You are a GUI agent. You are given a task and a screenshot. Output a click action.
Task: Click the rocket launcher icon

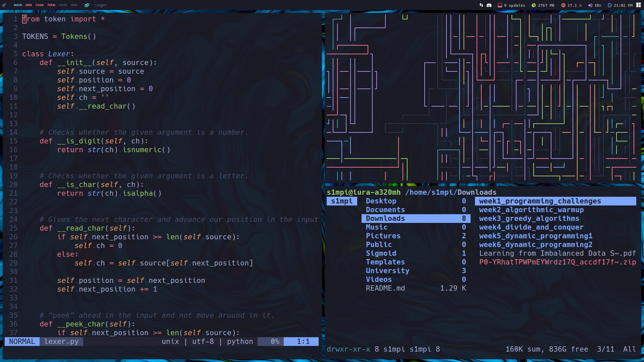click(x=4, y=5)
